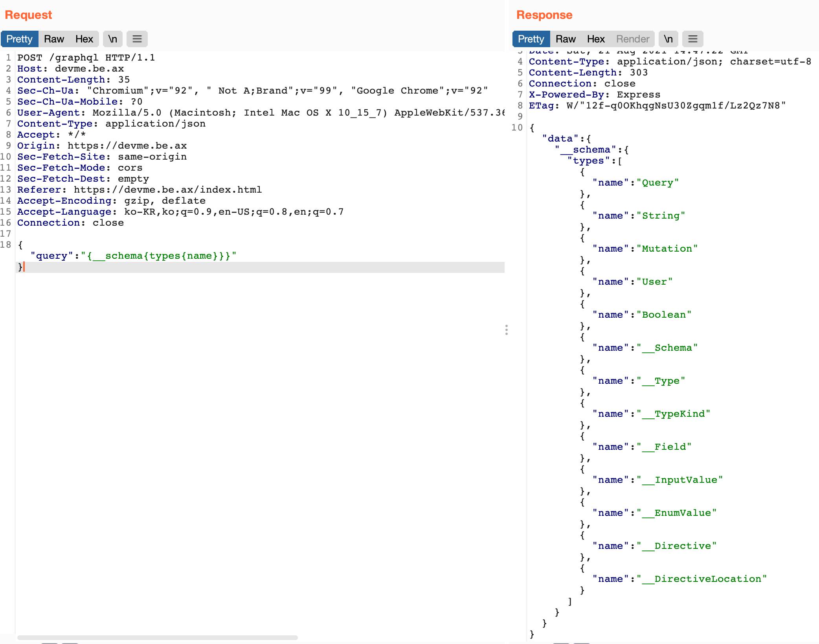Click the "Mutation" type name in response
819x644 pixels.
coord(667,248)
